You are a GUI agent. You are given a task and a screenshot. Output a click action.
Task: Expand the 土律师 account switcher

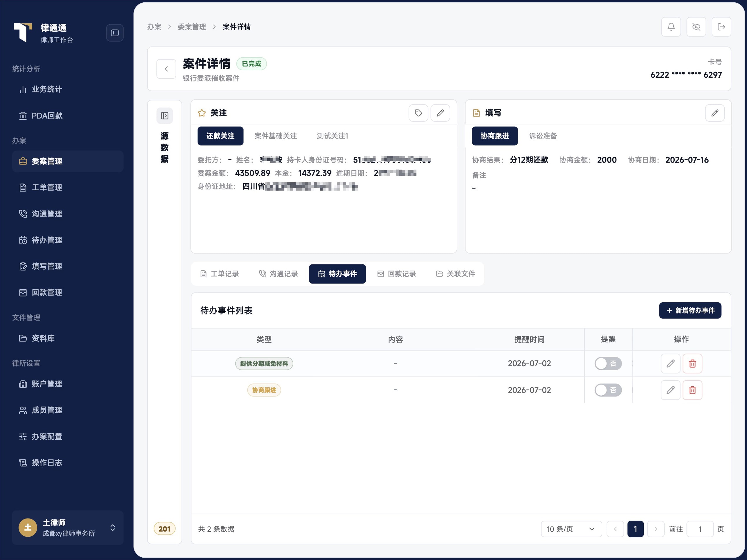click(x=68, y=528)
